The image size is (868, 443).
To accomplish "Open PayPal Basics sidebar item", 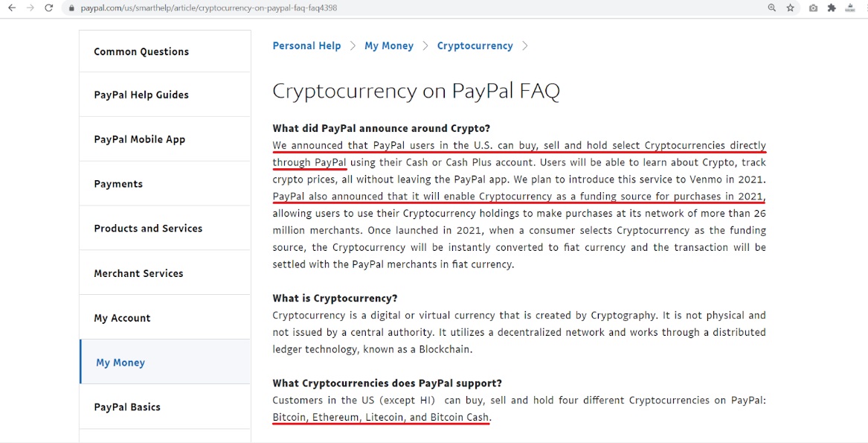I will (127, 407).
